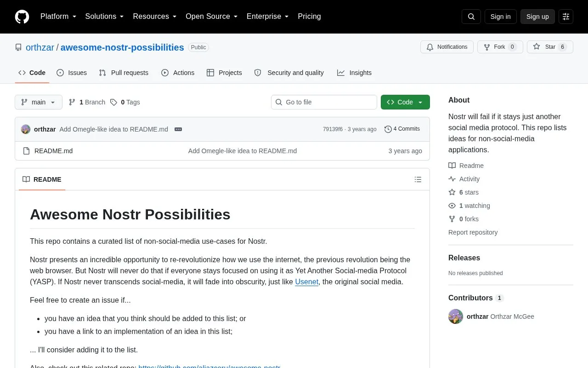The height and width of the screenshot is (368, 588).
Task: Expand the Enterprise menu
Action: [x=268, y=17]
